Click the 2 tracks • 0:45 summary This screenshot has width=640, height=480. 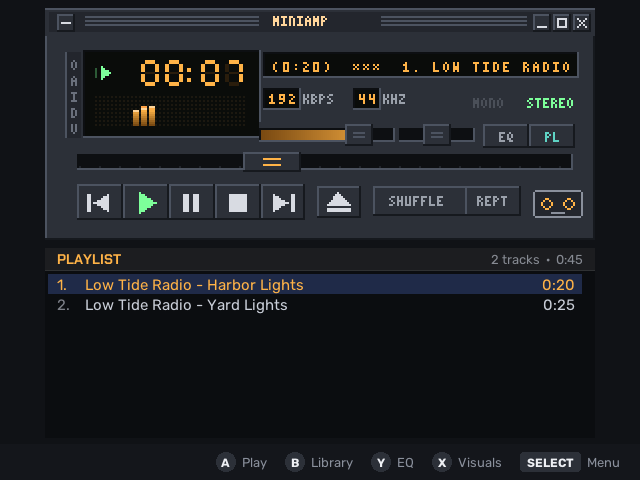pyautogui.click(x=536, y=260)
